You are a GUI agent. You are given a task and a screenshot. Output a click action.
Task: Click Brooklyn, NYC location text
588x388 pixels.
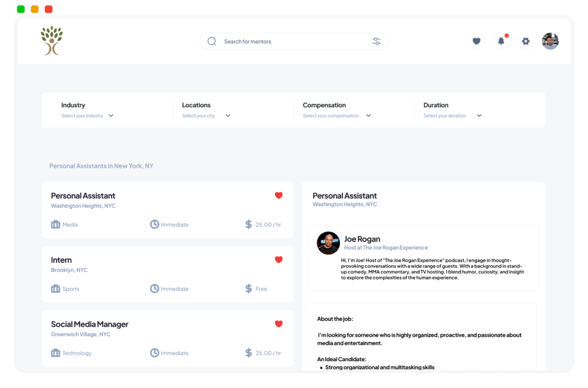click(69, 270)
